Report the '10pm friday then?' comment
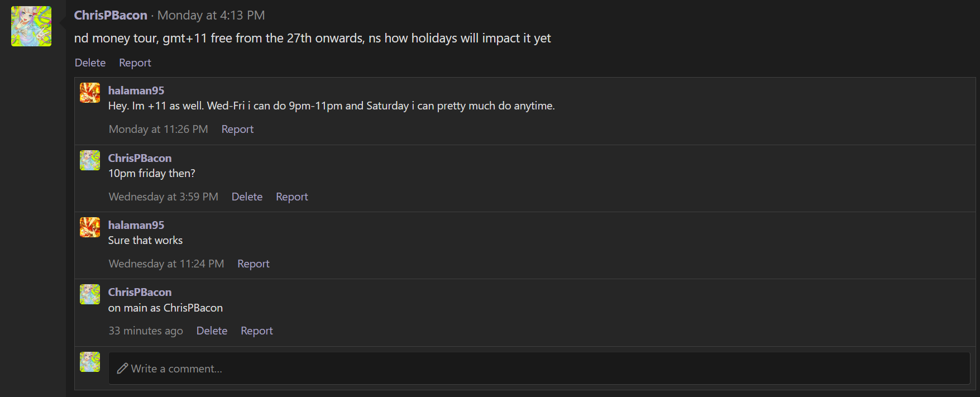This screenshot has height=397, width=980. [x=292, y=197]
